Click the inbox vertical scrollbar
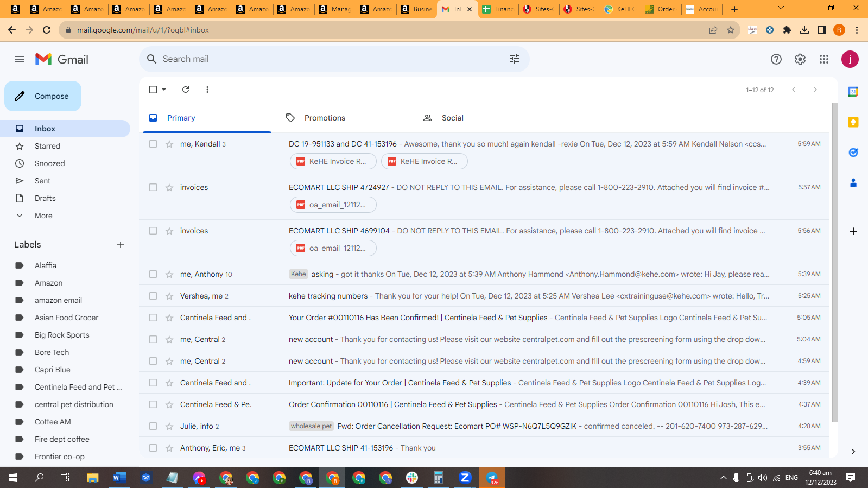 tap(835, 262)
